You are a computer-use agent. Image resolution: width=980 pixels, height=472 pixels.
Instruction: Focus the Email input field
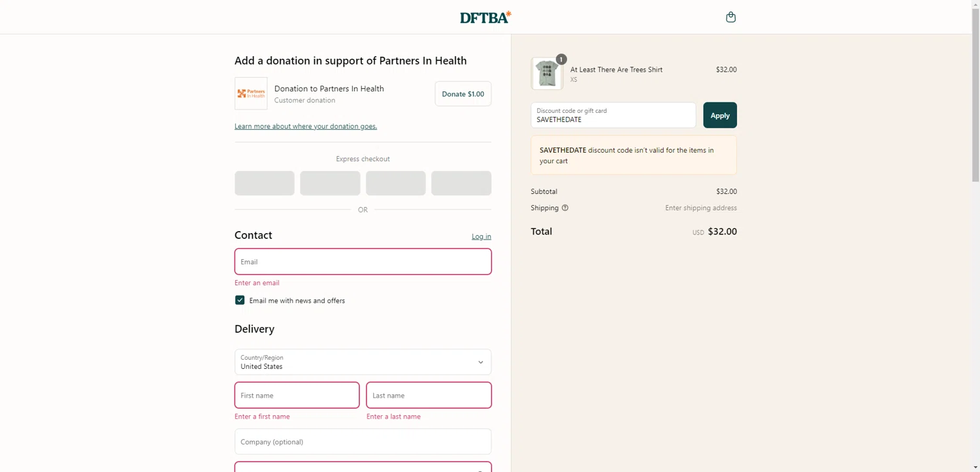363,261
